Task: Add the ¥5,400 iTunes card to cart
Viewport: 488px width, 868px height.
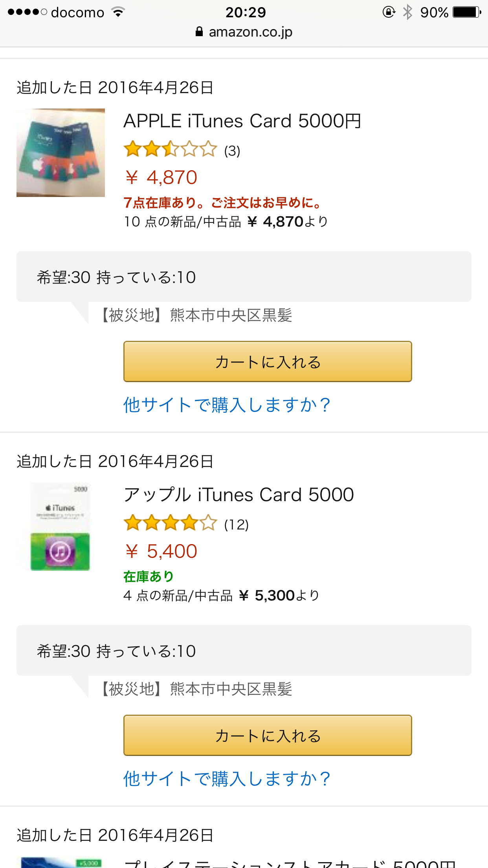Action: pos(268,736)
